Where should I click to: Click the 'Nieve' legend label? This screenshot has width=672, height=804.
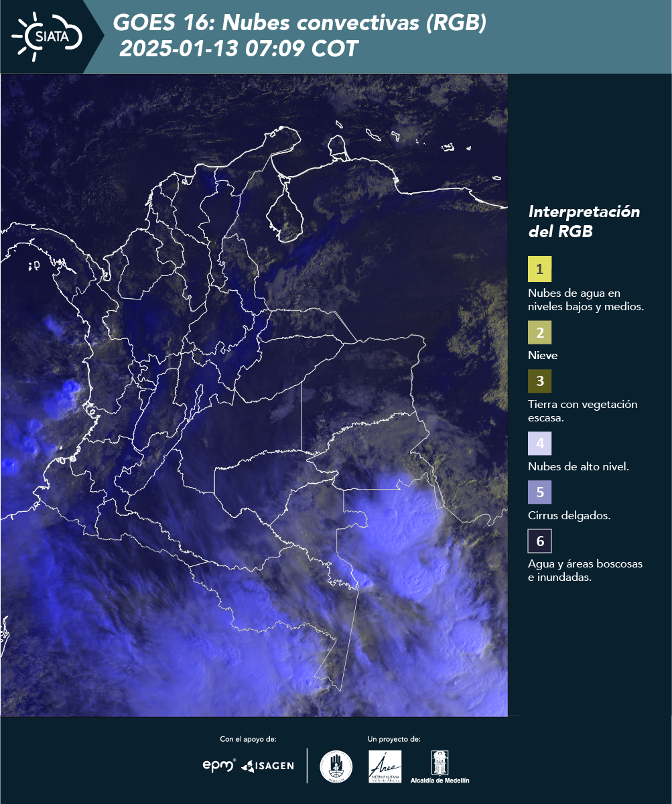pos(543,356)
